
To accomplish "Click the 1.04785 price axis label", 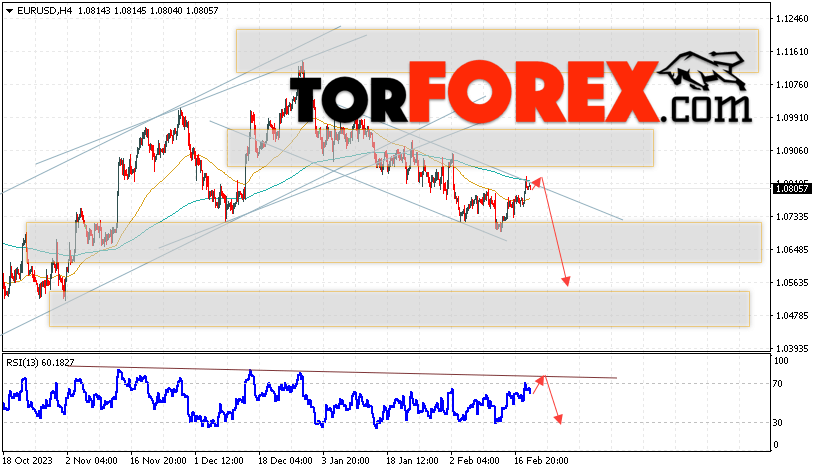I will point(792,315).
